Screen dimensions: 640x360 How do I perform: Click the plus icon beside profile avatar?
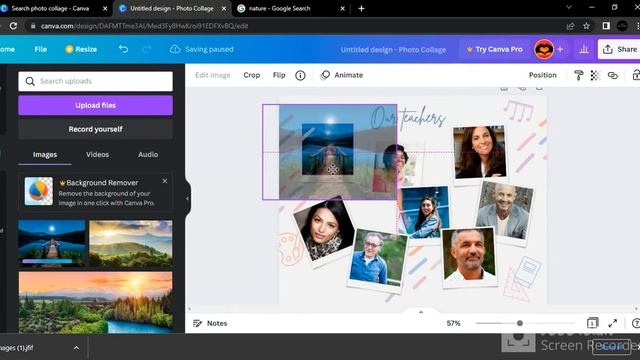pyautogui.click(x=560, y=49)
